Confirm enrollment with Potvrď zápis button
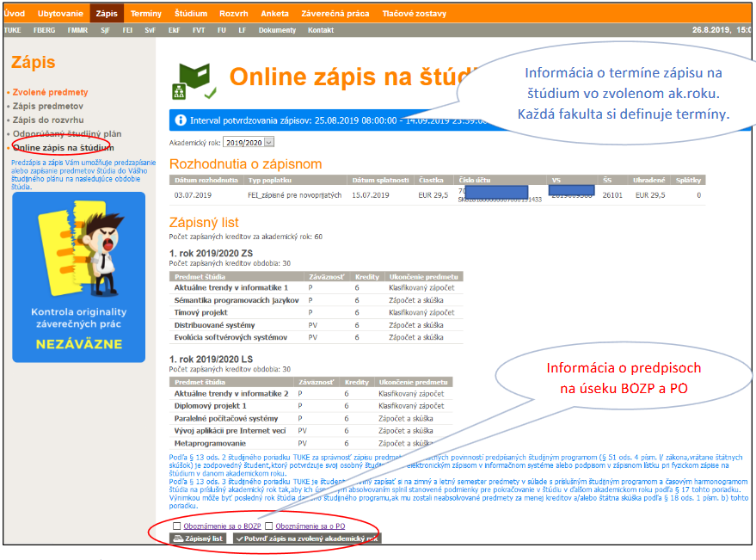Image resolution: width=756 pixels, height=560 pixels. pos(306,538)
